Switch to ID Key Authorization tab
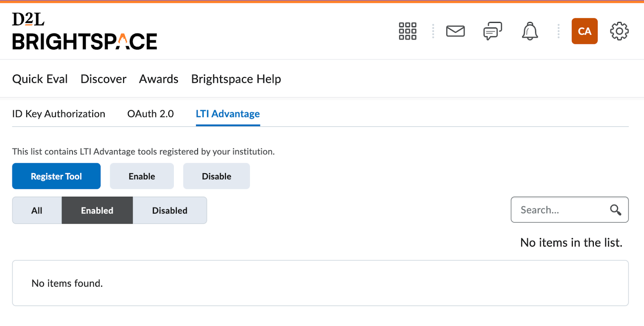Image resolution: width=644 pixels, height=326 pixels. point(59,114)
